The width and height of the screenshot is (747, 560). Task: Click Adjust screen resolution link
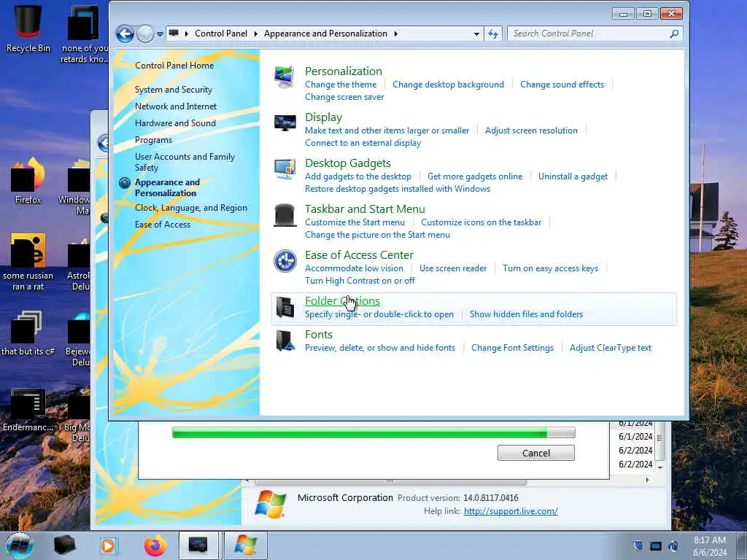pos(531,131)
